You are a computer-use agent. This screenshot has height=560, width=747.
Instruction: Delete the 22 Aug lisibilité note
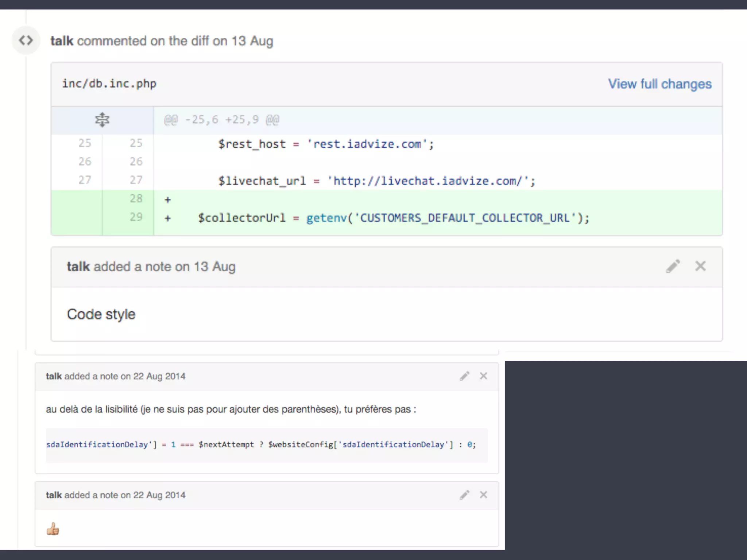click(483, 376)
